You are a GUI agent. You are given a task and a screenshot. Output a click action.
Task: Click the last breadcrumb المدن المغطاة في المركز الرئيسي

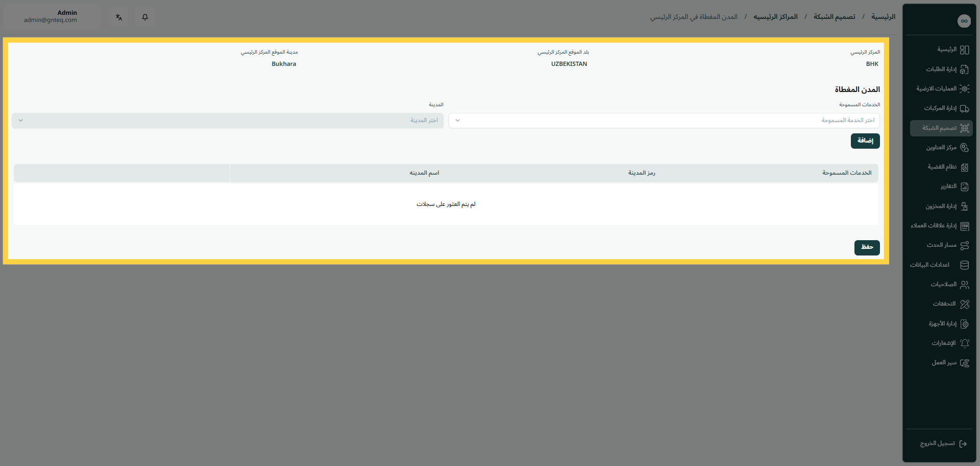click(x=694, y=17)
